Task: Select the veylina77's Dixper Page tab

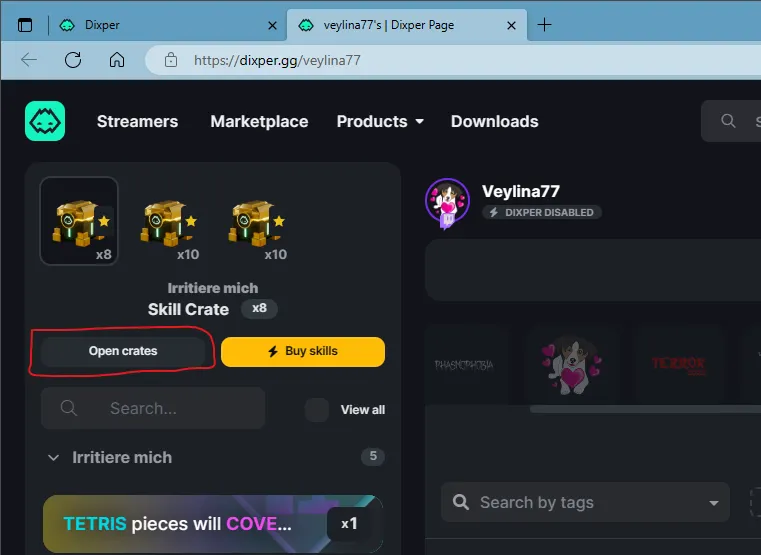Action: (407, 25)
